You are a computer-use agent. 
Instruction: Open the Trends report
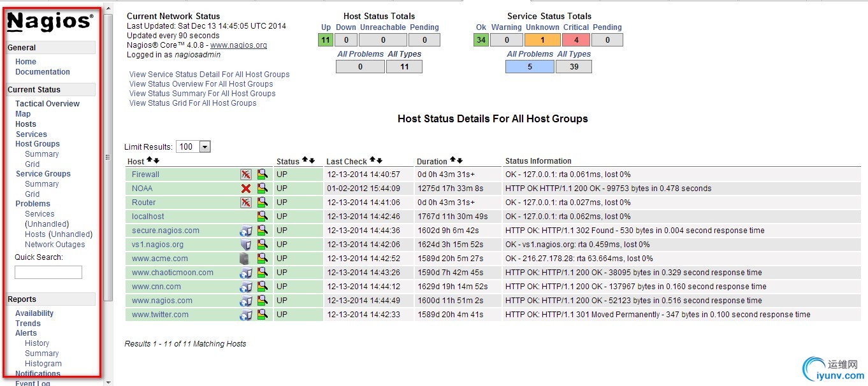point(28,324)
